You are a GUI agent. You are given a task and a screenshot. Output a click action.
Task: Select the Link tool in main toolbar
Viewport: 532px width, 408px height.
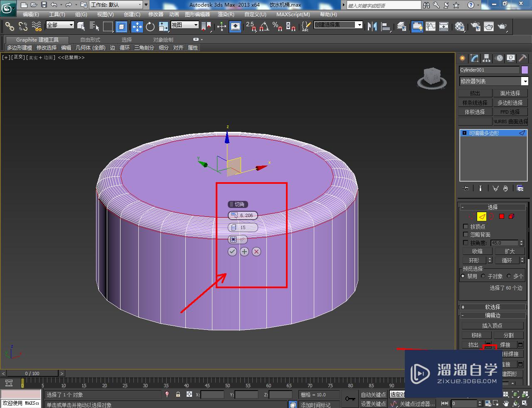10,27
